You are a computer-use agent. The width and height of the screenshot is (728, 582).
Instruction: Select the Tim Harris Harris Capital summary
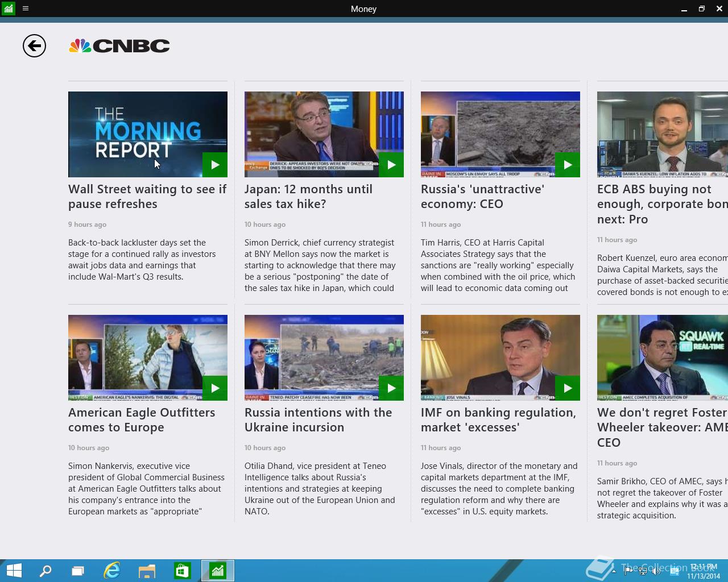pyautogui.click(x=498, y=265)
